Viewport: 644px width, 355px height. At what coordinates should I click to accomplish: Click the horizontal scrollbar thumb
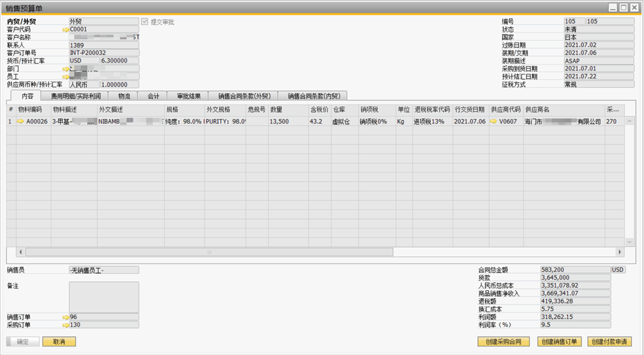coord(209,252)
